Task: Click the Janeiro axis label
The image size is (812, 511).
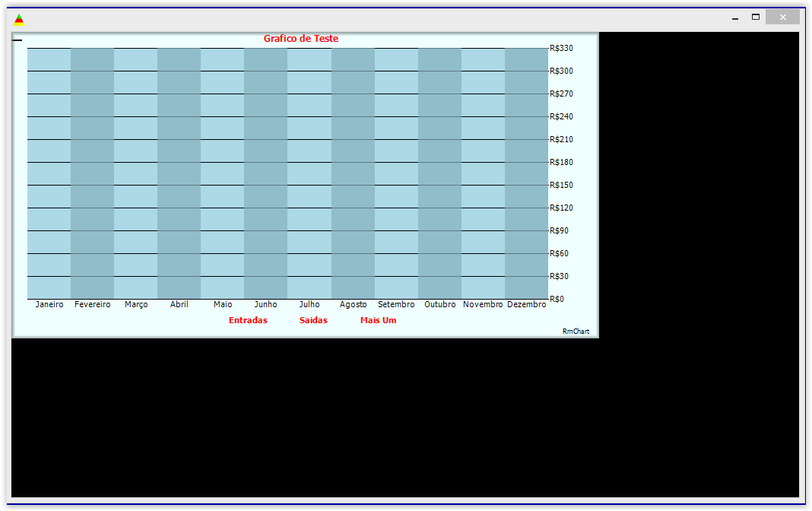Action: pyautogui.click(x=49, y=304)
